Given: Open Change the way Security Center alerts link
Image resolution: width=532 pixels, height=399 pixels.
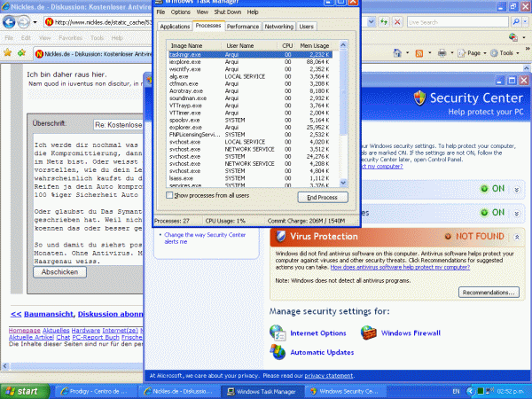Looking at the screenshot, I should tap(205, 238).
